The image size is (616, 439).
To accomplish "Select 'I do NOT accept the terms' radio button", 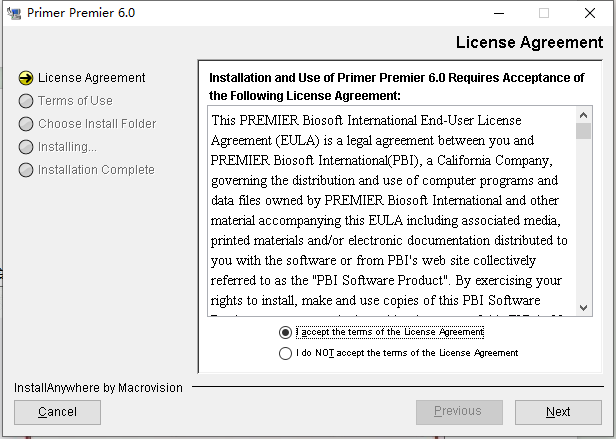I will (285, 353).
